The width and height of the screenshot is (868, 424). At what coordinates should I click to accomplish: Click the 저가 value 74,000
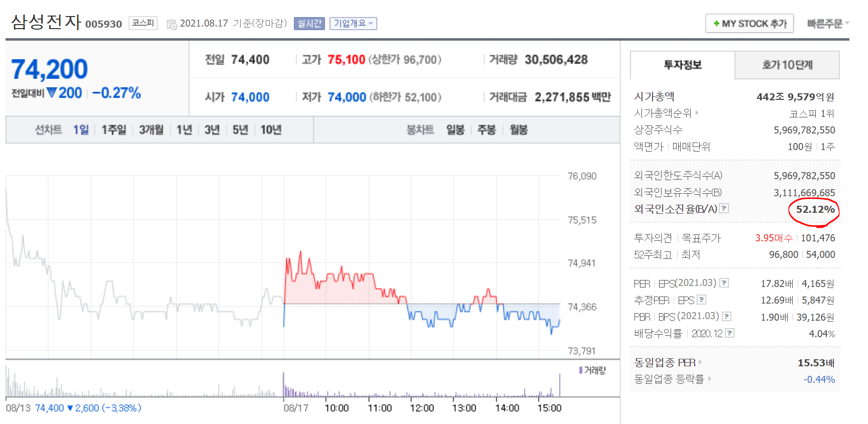pos(347,97)
